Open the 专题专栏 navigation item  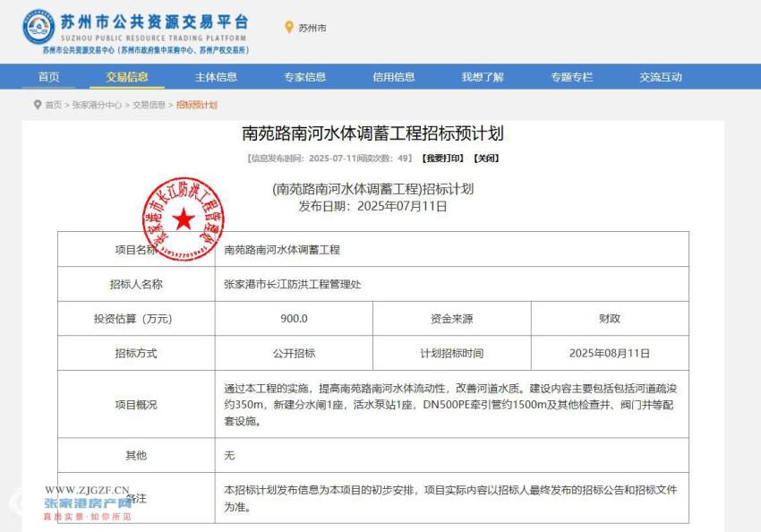(572, 77)
